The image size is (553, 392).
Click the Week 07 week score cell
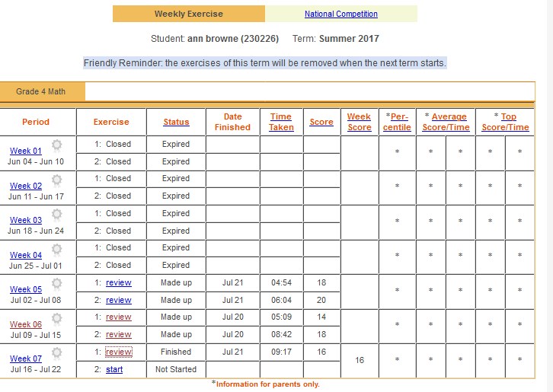tap(360, 360)
